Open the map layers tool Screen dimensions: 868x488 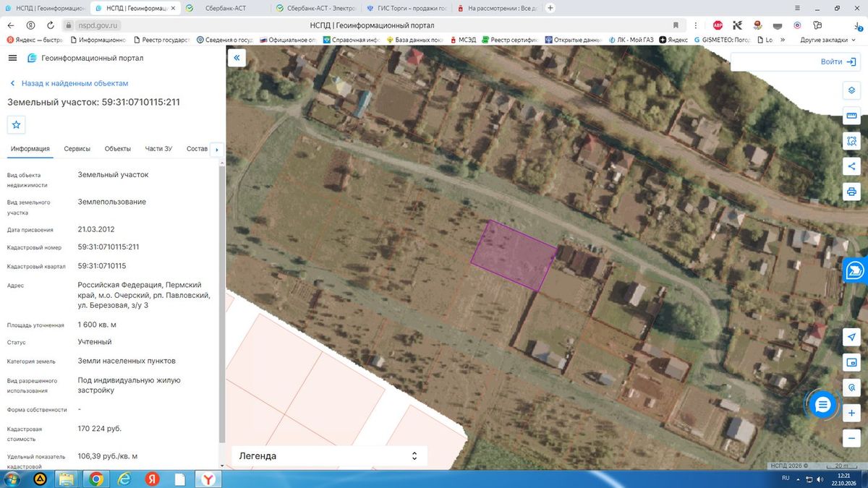click(x=851, y=91)
